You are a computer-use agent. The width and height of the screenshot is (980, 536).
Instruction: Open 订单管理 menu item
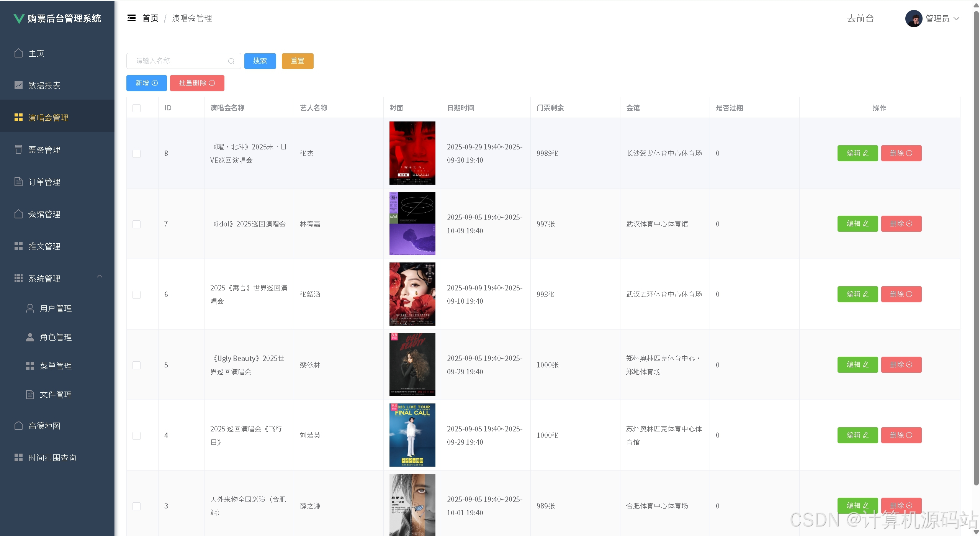click(57, 182)
